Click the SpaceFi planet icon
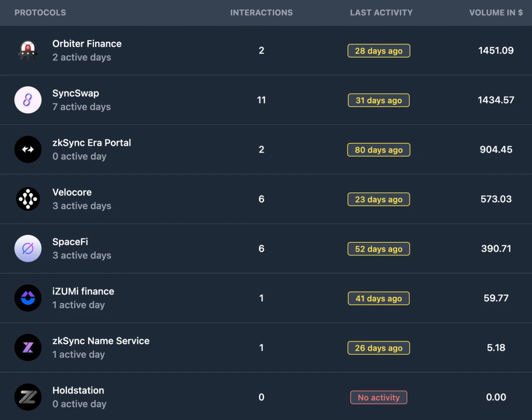 [x=28, y=249]
